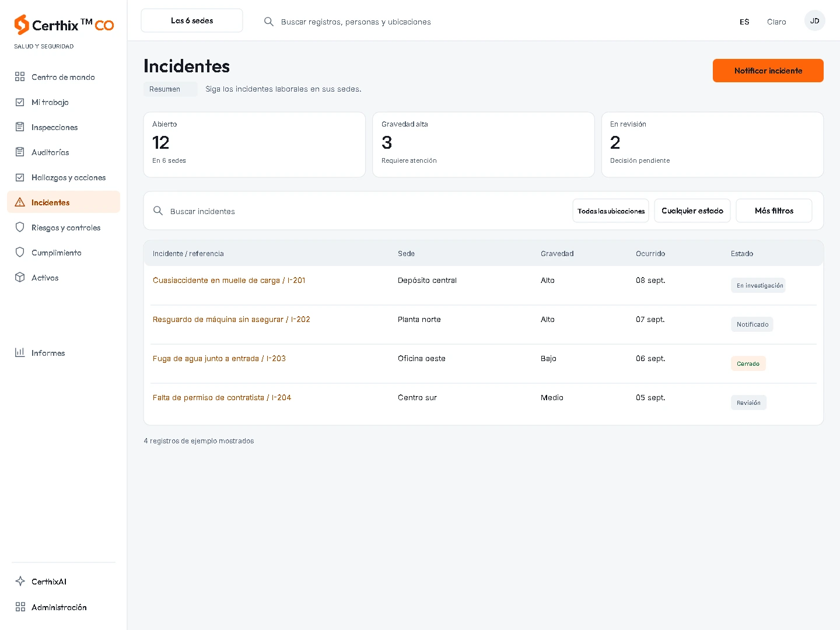Launch CerthixAI assistant
The height and width of the screenshot is (630, 840).
click(64, 582)
